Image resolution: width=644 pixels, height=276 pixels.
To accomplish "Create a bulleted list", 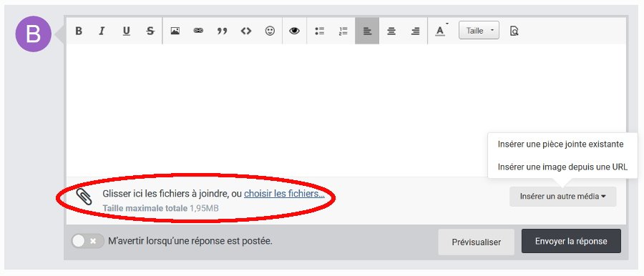I will pos(320,31).
